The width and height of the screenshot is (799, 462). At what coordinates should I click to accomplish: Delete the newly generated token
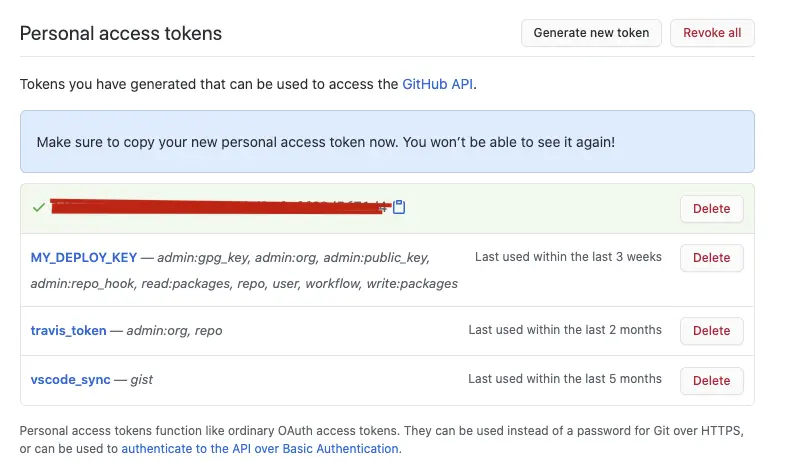click(x=711, y=209)
